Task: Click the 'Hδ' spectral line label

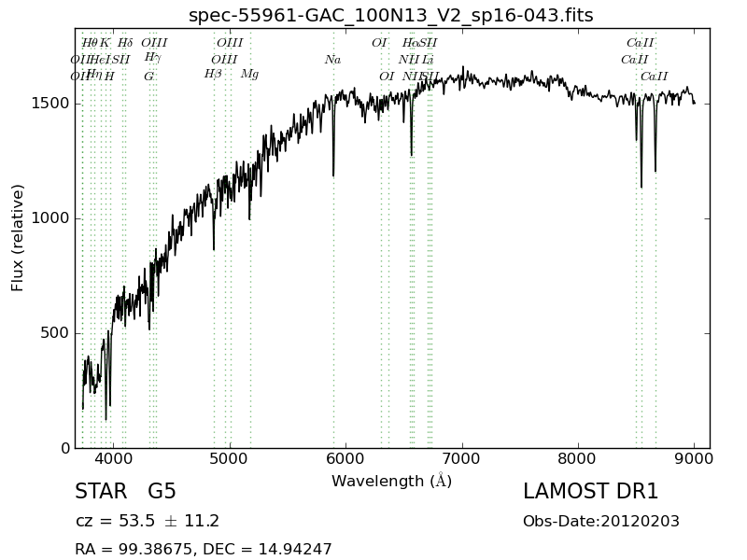Action: point(125,43)
